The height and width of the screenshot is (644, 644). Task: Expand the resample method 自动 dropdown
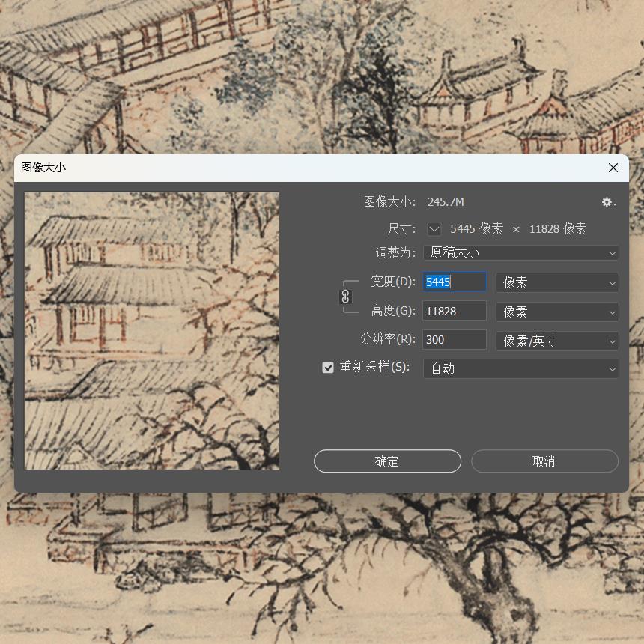pos(520,369)
